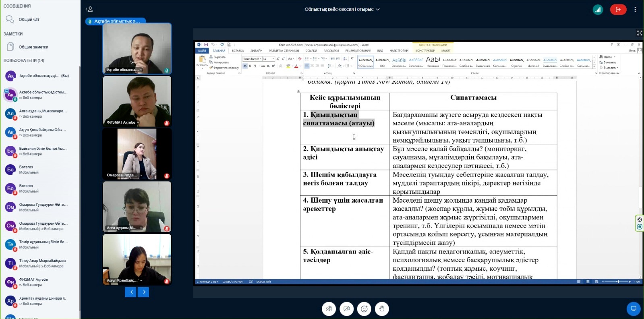Open the font size dropdown in Word
The height and width of the screenshot is (319, 644).
(x=273, y=59)
